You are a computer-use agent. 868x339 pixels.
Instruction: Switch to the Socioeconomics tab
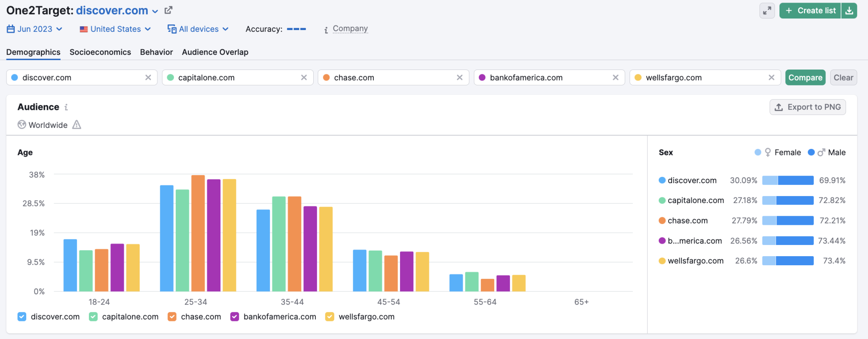coord(100,52)
